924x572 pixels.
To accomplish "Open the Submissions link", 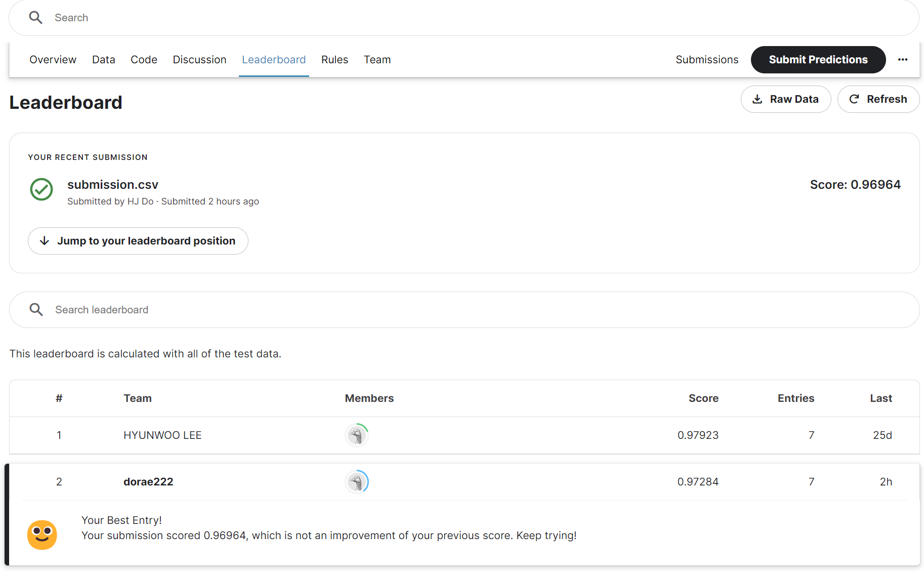I will coord(707,60).
